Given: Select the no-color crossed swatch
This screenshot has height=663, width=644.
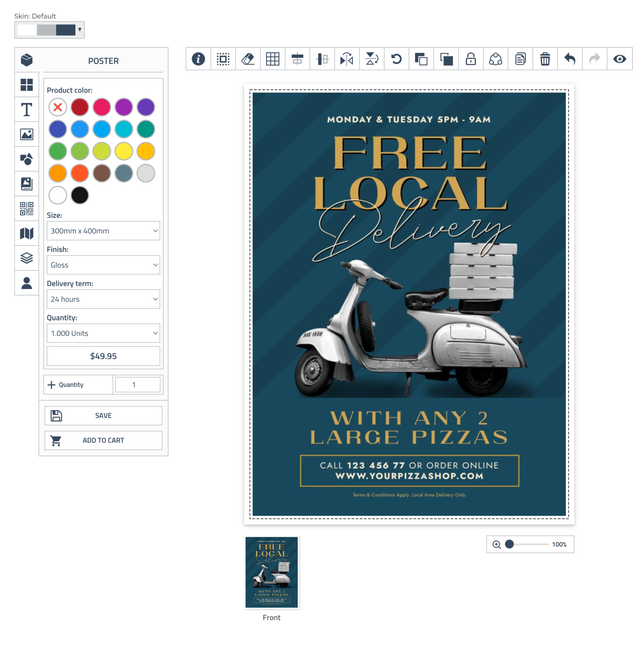Looking at the screenshot, I should coord(58,107).
